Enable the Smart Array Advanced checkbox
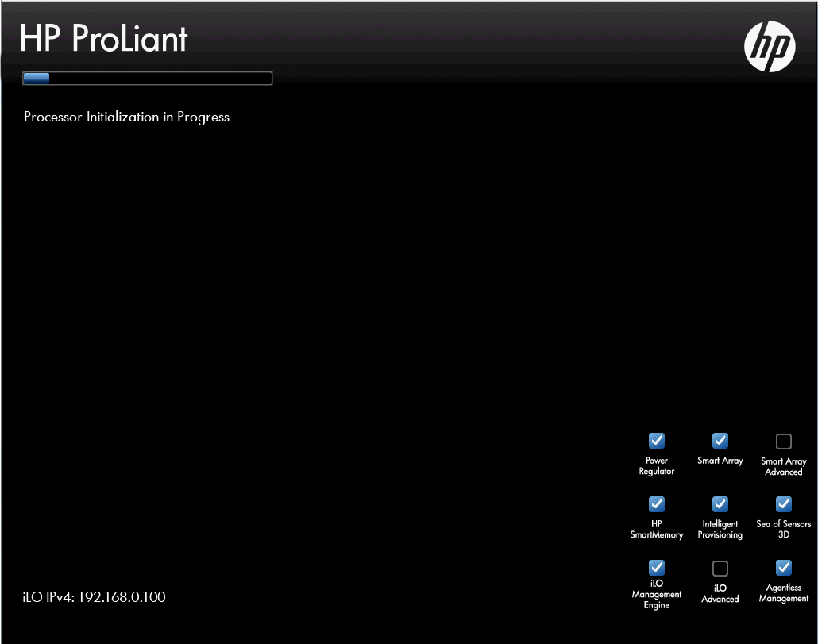 [784, 442]
